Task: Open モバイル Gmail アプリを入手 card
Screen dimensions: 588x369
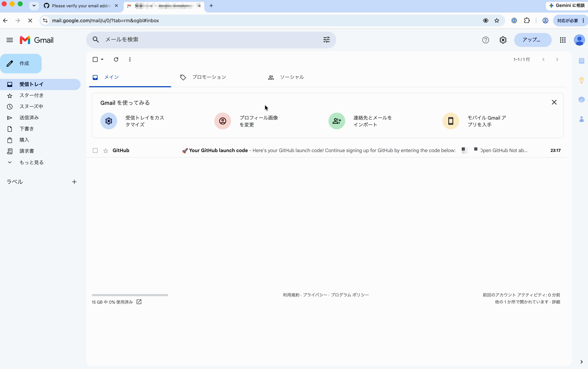Action: click(475, 121)
